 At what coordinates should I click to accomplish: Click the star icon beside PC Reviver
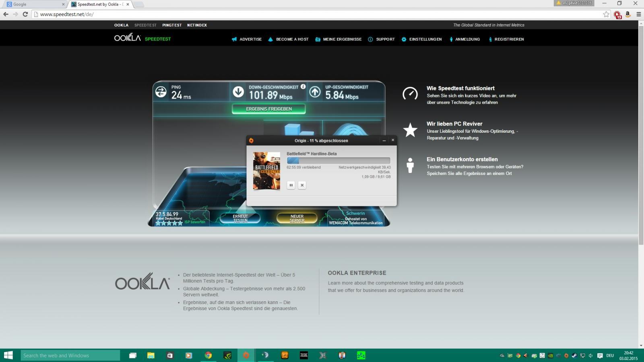tap(410, 130)
